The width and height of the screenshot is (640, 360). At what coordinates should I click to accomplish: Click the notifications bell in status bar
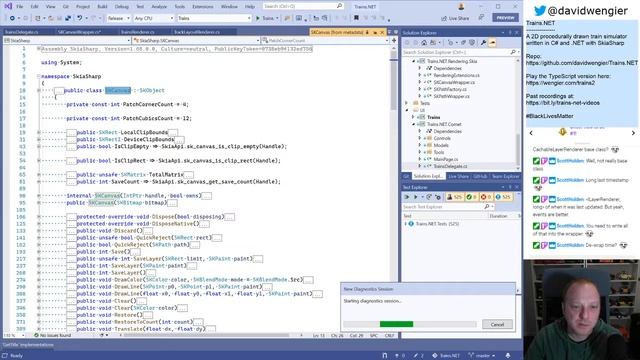[x=508, y=356]
